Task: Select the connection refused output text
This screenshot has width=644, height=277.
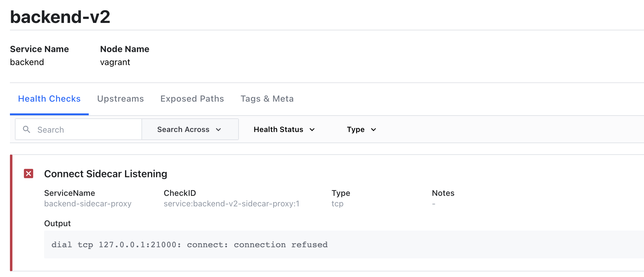Action: pyautogui.click(x=190, y=244)
